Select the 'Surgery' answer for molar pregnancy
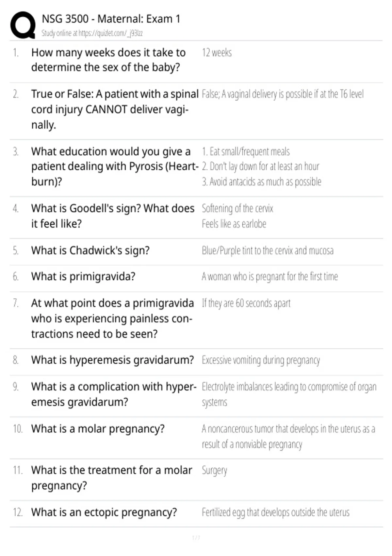Image resolution: width=392 pixels, height=556 pixels. tap(214, 470)
